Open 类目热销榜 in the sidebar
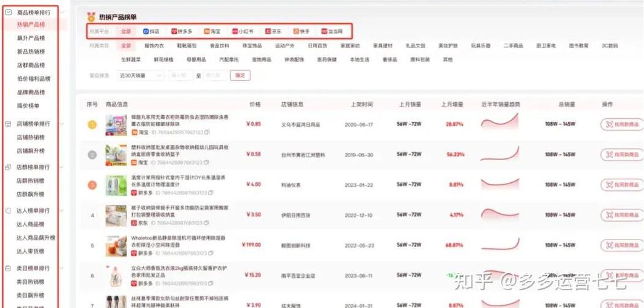Viewport: 644px width, 308px height. tap(30, 282)
